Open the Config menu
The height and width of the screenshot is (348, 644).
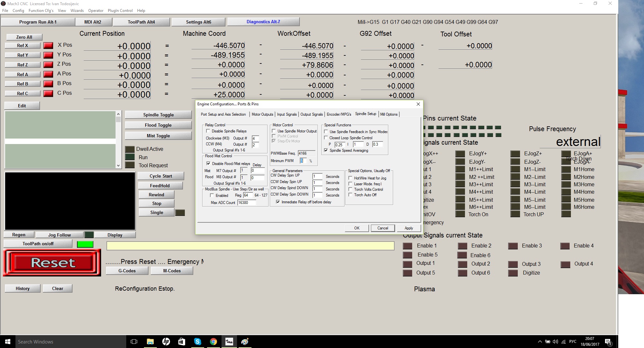[18, 10]
